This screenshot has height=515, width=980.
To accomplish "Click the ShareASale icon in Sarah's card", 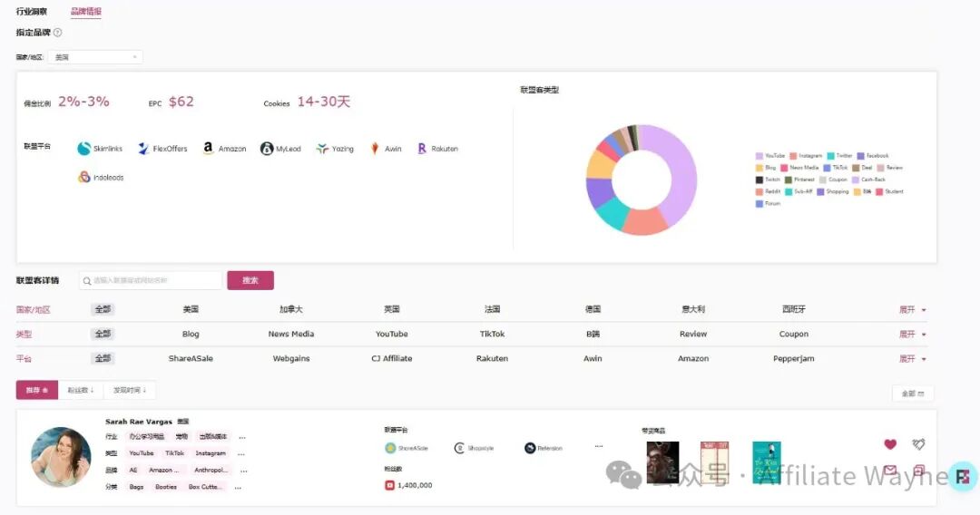I will click(x=390, y=448).
